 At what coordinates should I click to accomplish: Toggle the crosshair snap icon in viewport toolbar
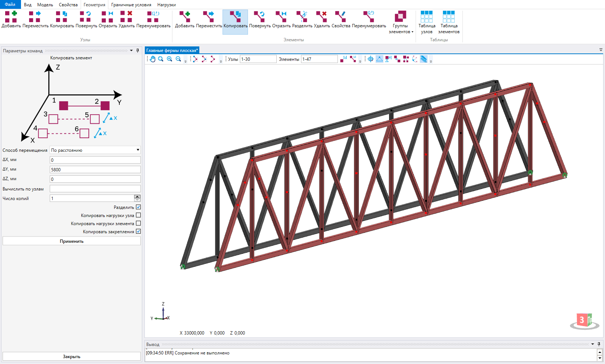click(x=371, y=59)
